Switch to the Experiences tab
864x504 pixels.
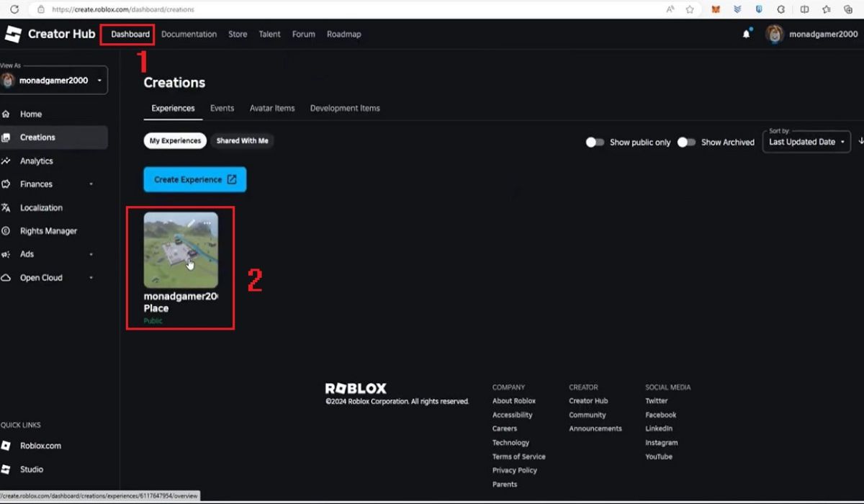[x=173, y=108]
